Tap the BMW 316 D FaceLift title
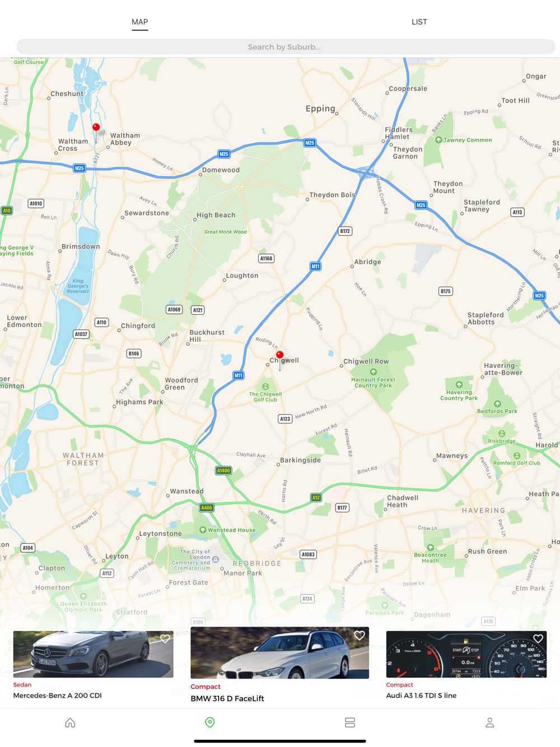This screenshot has width=560, height=747. point(227,698)
